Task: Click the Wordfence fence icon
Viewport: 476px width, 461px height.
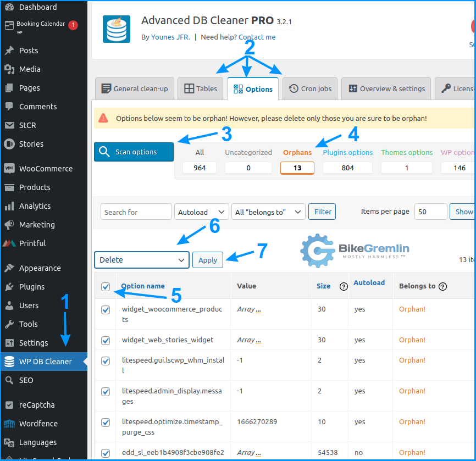Action: (9, 424)
